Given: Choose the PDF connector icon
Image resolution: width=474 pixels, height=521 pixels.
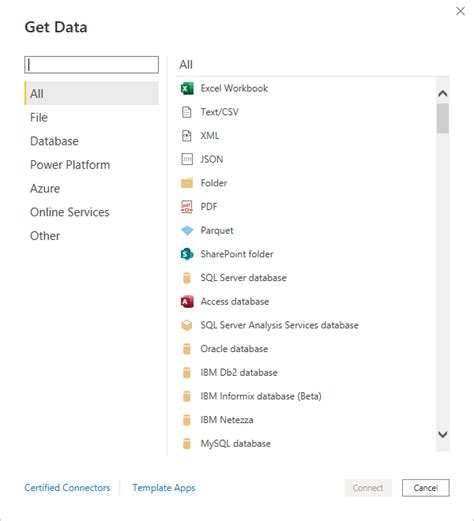Looking at the screenshot, I should (x=187, y=207).
